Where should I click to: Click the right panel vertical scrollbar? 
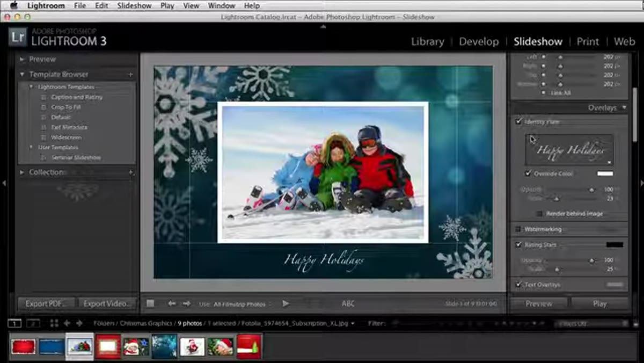point(634,115)
